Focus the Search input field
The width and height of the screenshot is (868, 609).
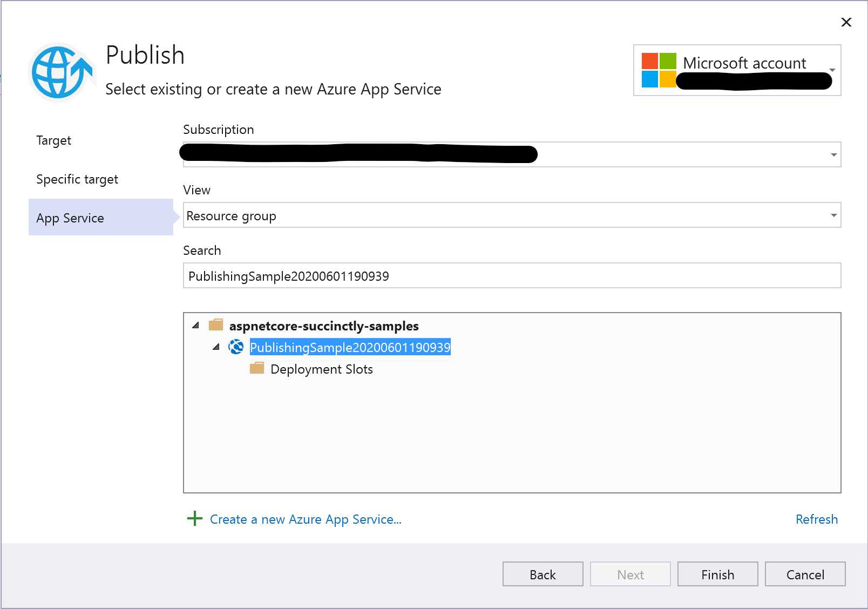tap(512, 275)
